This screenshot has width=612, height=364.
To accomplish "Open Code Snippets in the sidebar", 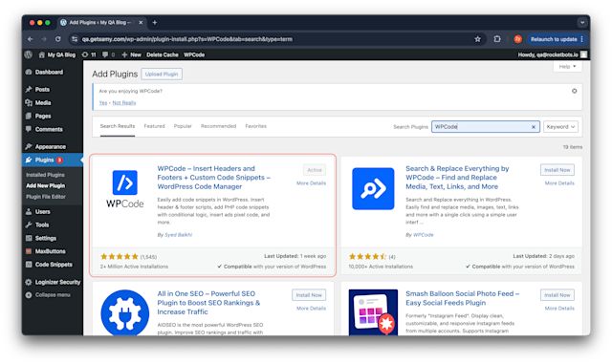I will 53,265.
